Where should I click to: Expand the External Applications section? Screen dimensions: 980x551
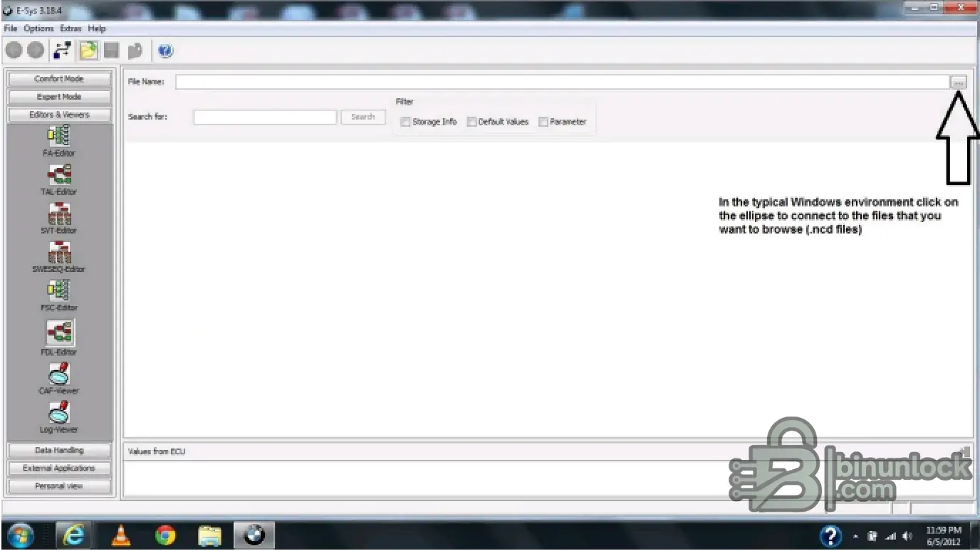59,468
